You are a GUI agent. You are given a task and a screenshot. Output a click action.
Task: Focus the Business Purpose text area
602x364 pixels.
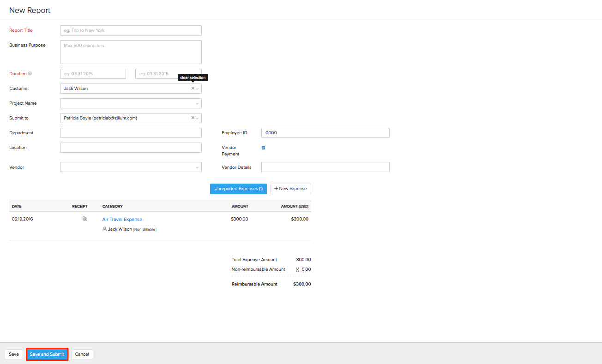tap(131, 52)
